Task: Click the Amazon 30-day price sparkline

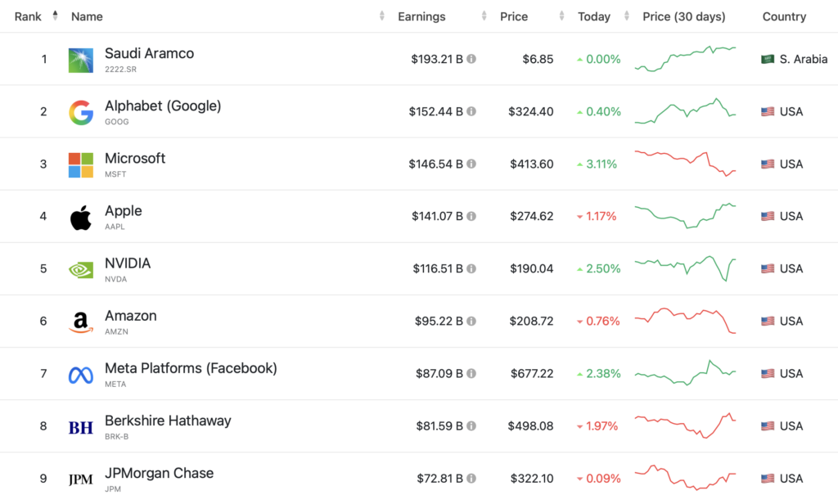Action: coord(686,320)
